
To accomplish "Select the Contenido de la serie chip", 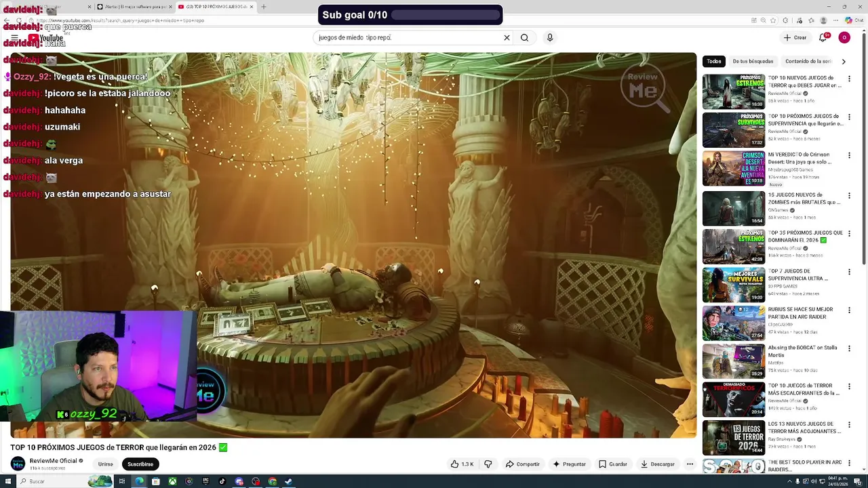I will click(809, 62).
